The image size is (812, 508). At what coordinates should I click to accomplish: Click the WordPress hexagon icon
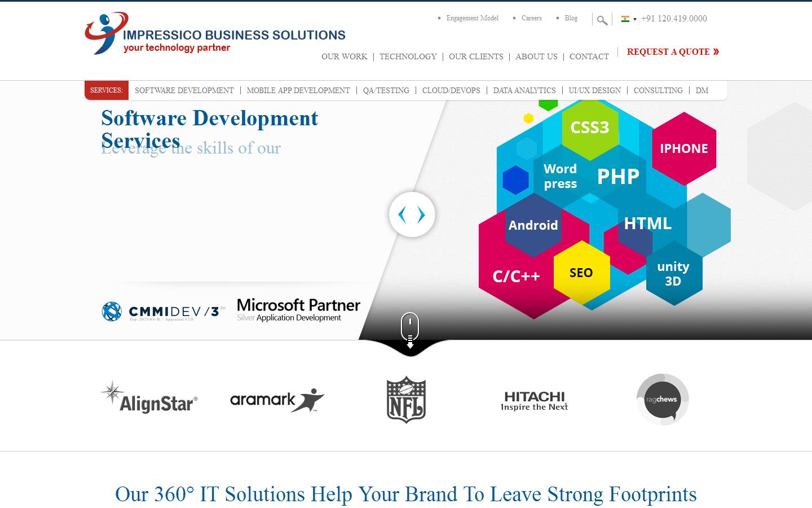coord(560,176)
